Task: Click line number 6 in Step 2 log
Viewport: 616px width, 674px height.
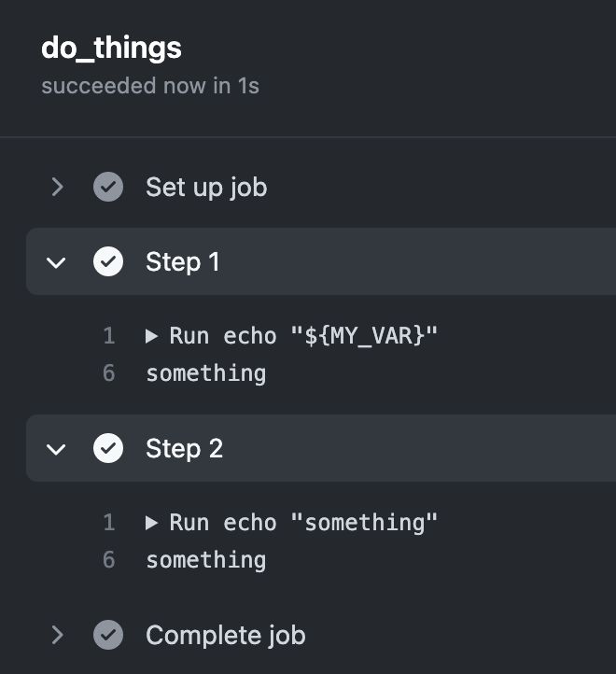Action: click(x=109, y=560)
